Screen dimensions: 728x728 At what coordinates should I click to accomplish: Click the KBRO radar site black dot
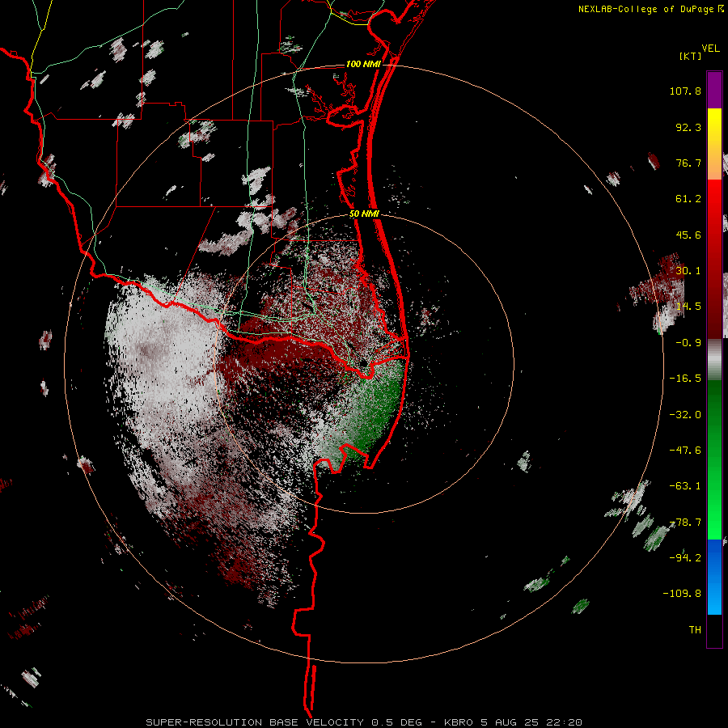point(364,362)
